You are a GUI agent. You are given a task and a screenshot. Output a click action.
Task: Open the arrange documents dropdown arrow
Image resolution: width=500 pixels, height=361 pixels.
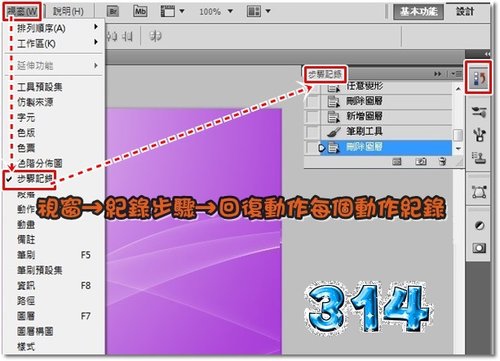[x=268, y=11]
